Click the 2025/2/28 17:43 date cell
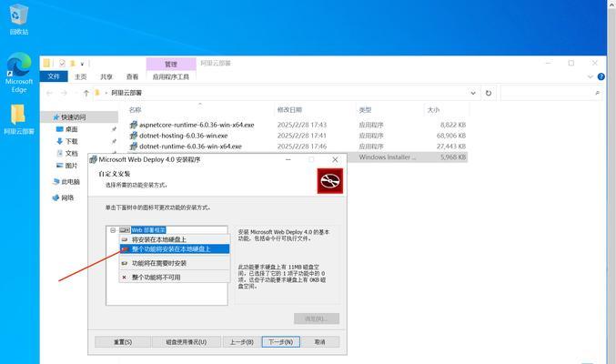Image resolution: width=616 pixels, height=364 pixels. point(302,125)
